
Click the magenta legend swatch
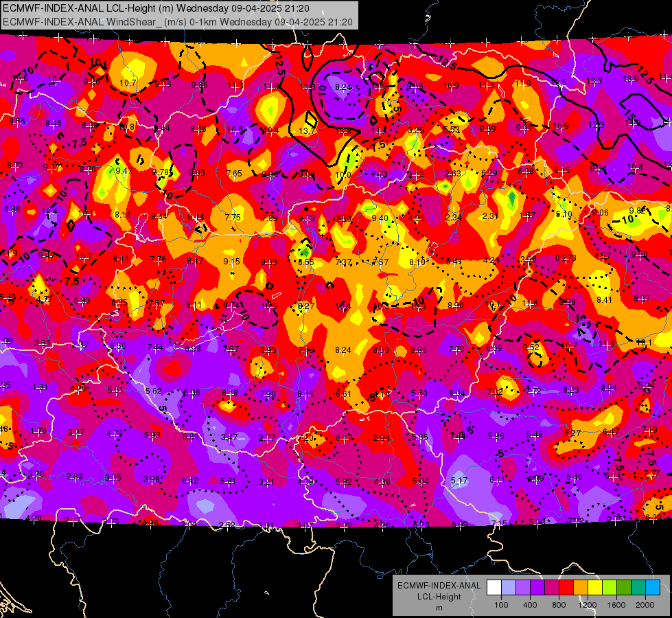tap(552, 588)
